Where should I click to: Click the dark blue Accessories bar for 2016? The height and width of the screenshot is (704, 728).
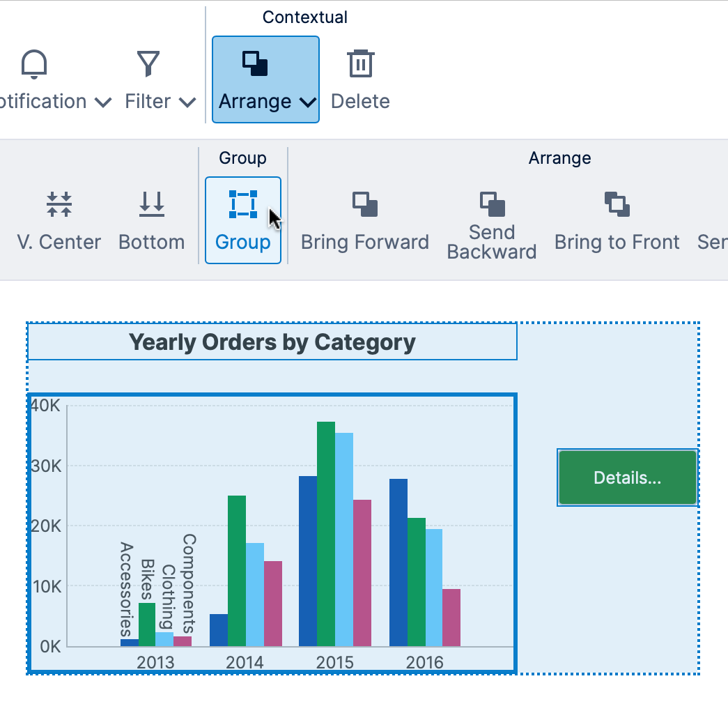pos(398,562)
